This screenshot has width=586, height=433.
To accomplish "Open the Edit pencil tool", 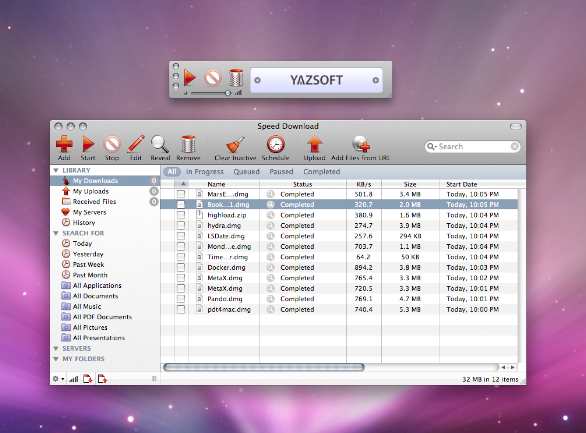I will (136, 144).
